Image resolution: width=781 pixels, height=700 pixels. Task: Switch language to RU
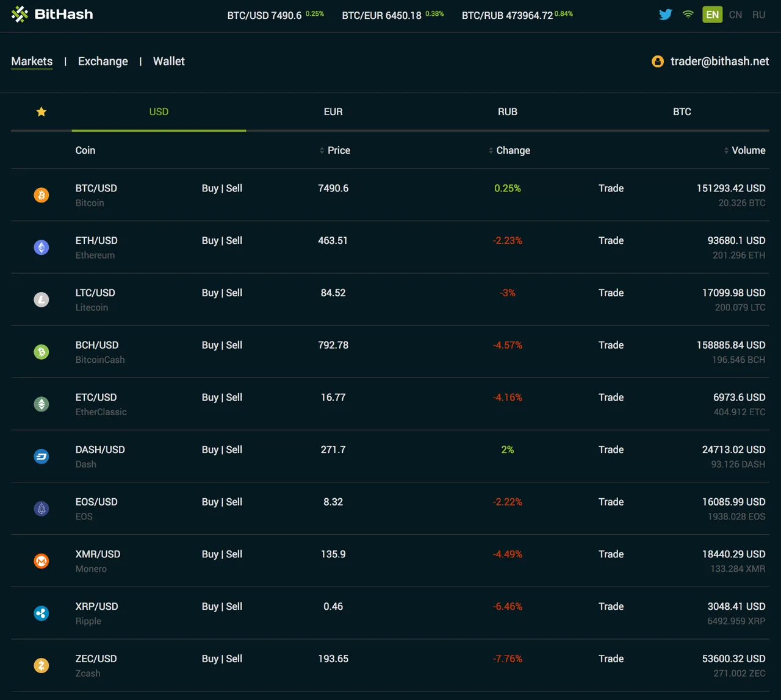click(x=759, y=15)
